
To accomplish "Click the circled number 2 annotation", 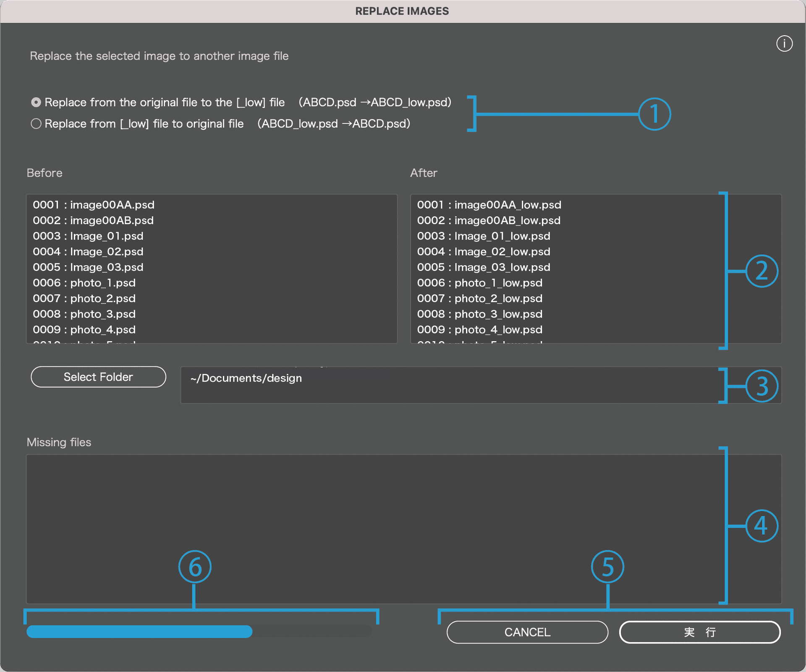I will pos(762,271).
